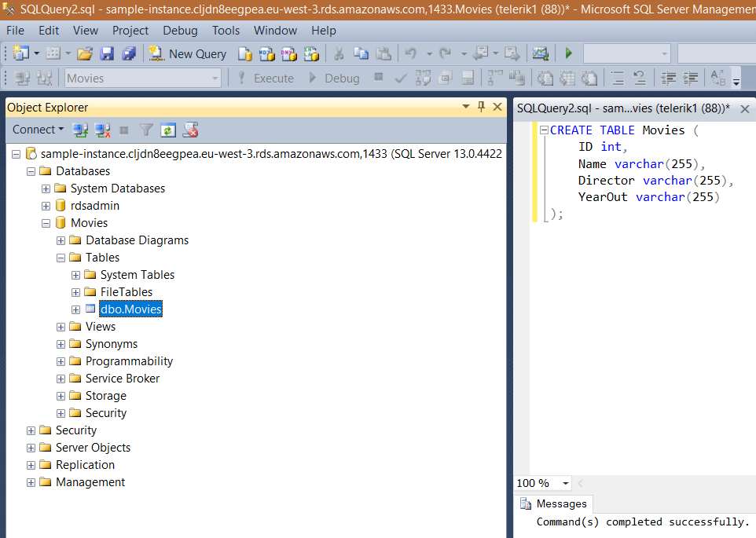Click the Parse checkmark icon
The height and width of the screenshot is (538, 756).
tap(401, 78)
